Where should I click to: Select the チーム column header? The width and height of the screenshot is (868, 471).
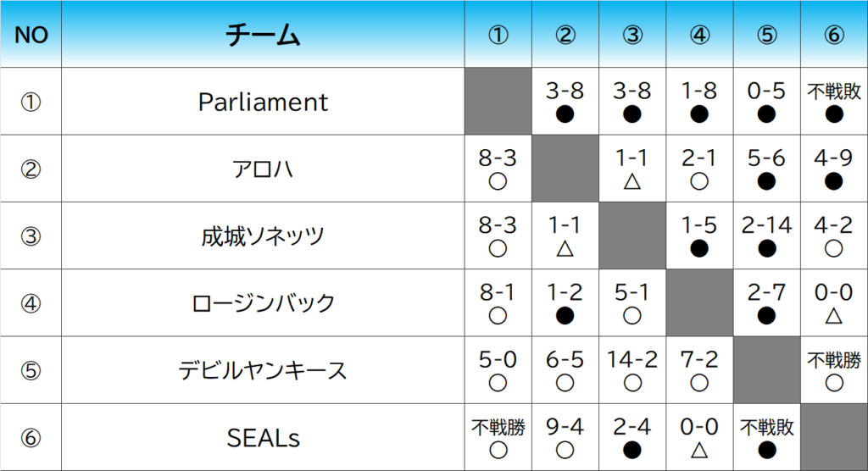click(x=263, y=35)
